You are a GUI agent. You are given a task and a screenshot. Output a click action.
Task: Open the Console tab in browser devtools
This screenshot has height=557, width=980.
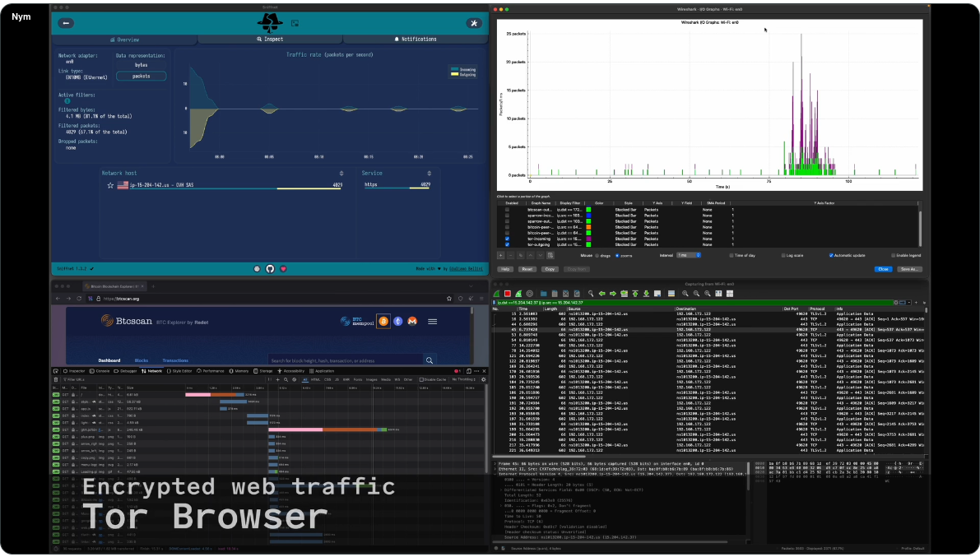[x=101, y=371]
